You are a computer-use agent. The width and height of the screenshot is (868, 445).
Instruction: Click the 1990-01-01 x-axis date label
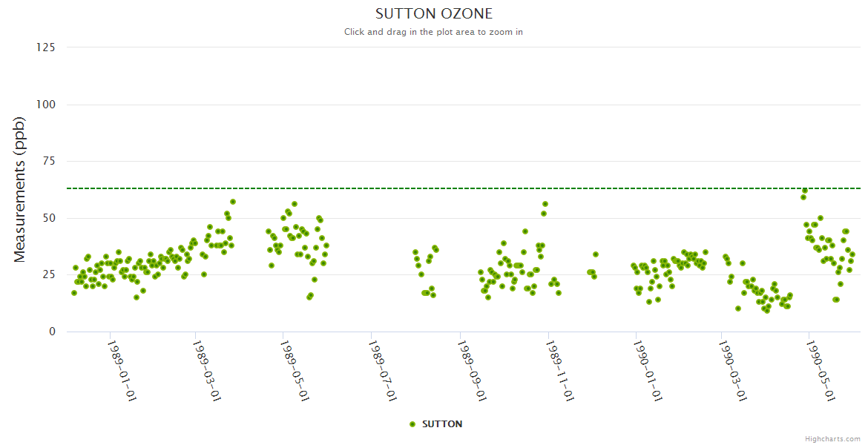648,370
